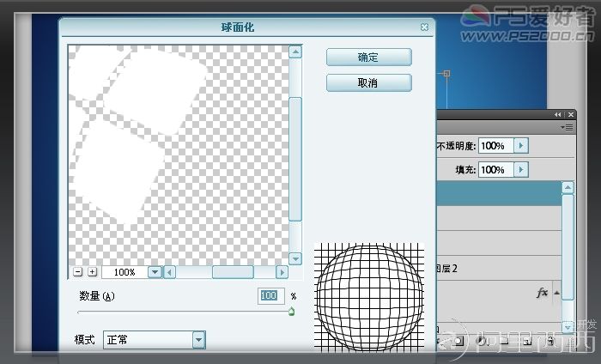The image size is (601, 364).
Task: Click the 取消 button
Action: tap(368, 82)
